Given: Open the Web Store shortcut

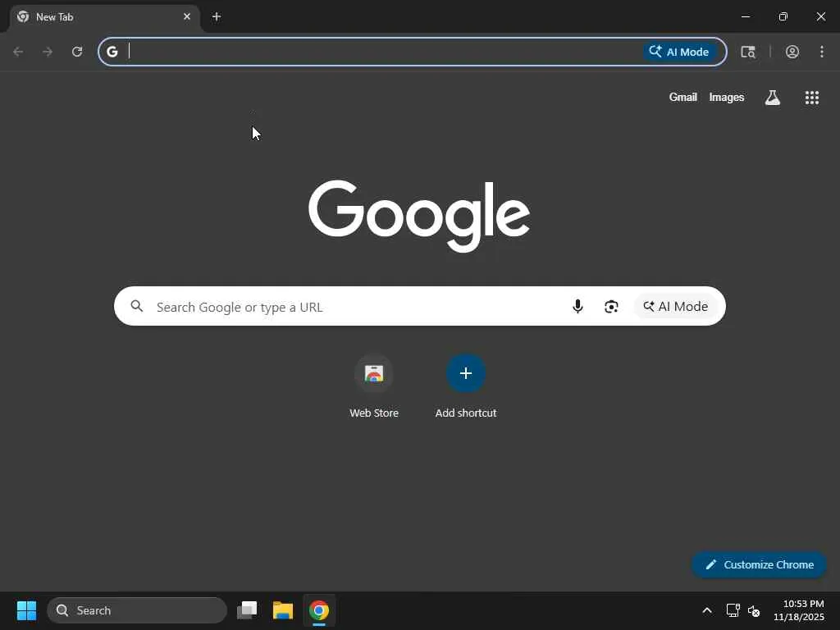Looking at the screenshot, I should click(x=374, y=386).
